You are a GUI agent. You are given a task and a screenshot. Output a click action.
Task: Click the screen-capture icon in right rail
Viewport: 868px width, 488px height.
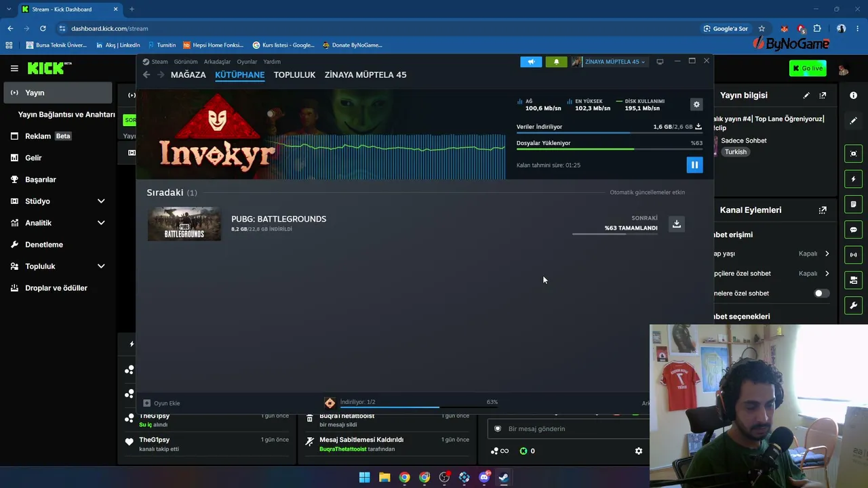click(853, 154)
